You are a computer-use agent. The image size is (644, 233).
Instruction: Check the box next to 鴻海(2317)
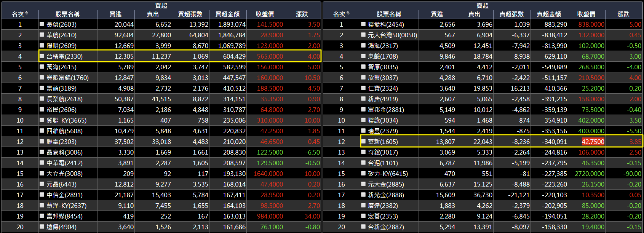coord(363,45)
